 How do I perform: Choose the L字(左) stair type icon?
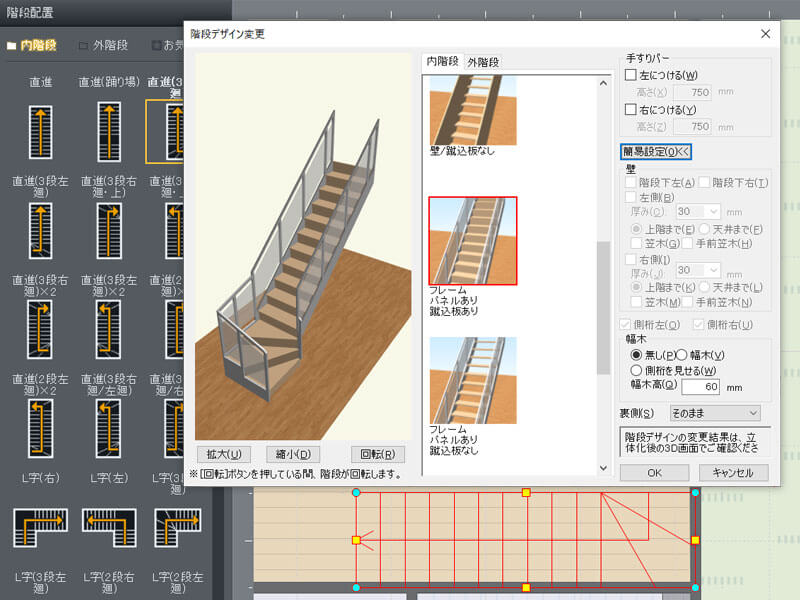(108, 530)
